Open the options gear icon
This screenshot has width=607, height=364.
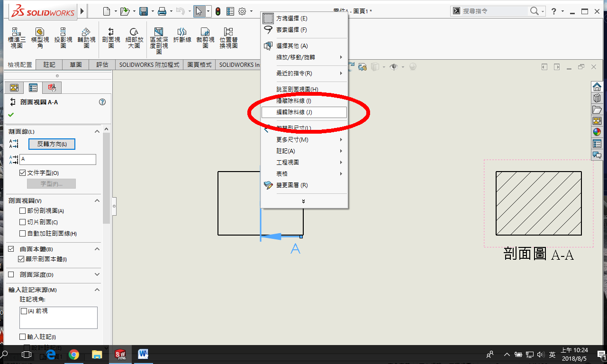(x=242, y=11)
